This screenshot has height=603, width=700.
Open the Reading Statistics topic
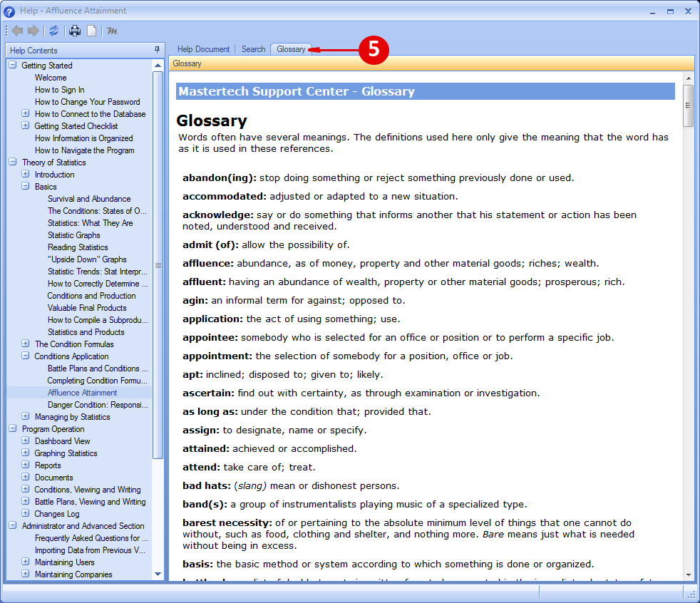point(78,247)
